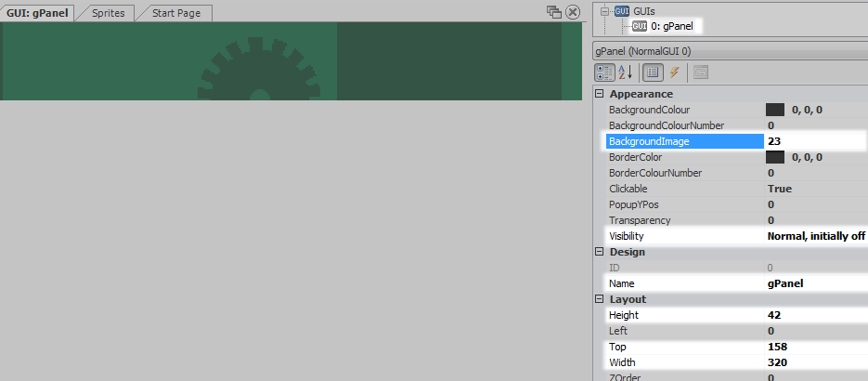This screenshot has height=381, width=868.
Task: Edit the BackgroundColourNumber value
Action: tap(816, 125)
